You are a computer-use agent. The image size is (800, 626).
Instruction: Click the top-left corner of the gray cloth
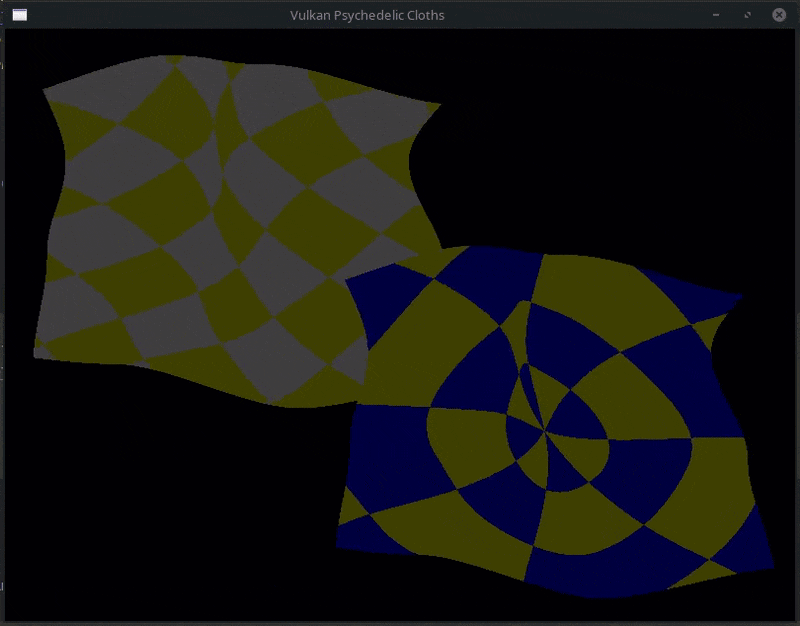46,91
